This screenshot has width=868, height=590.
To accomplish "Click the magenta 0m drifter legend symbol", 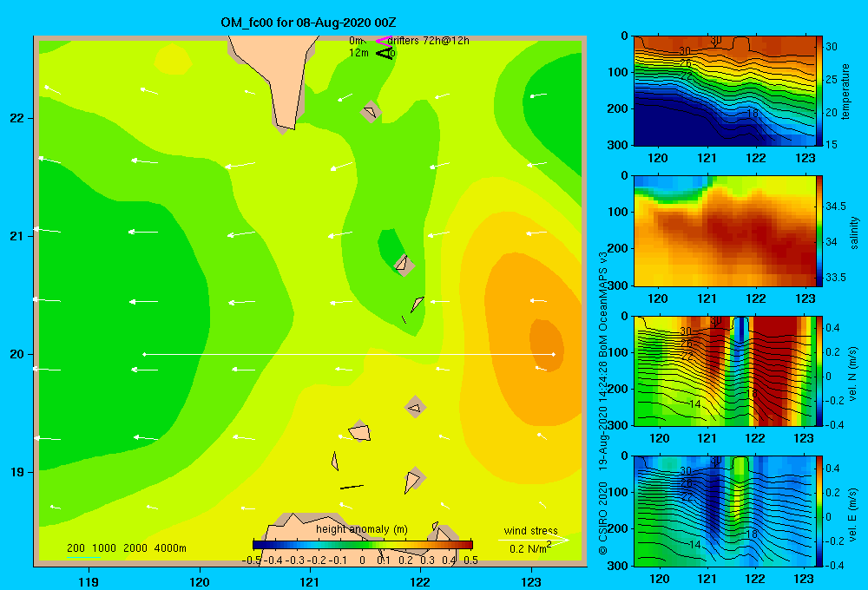I will 384,41.
